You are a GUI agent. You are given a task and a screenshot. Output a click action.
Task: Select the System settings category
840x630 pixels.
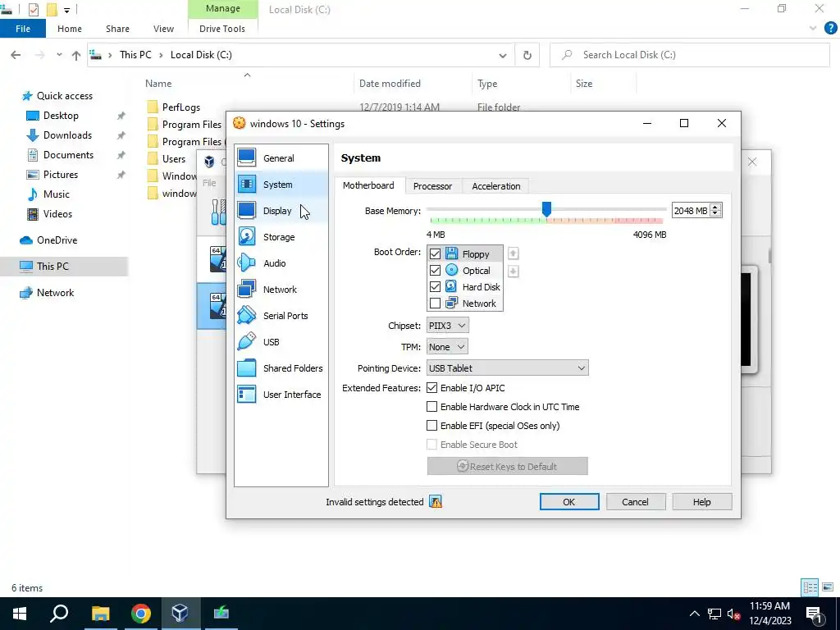281,185
